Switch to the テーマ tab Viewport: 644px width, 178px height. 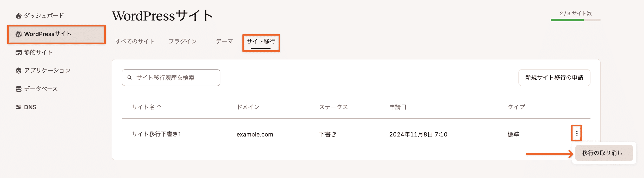coord(224,41)
